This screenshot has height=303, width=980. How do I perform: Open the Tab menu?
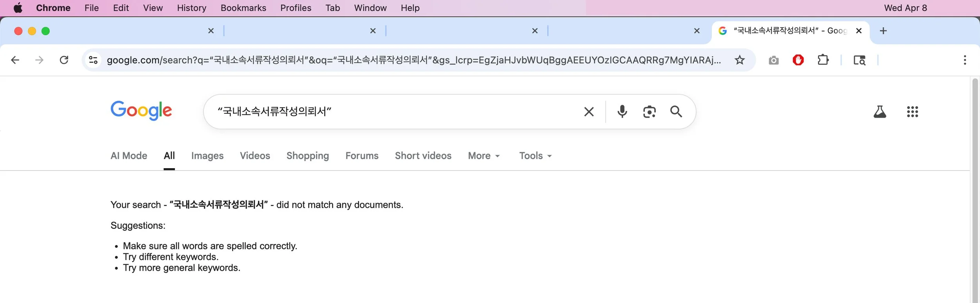pyautogui.click(x=333, y=8)
